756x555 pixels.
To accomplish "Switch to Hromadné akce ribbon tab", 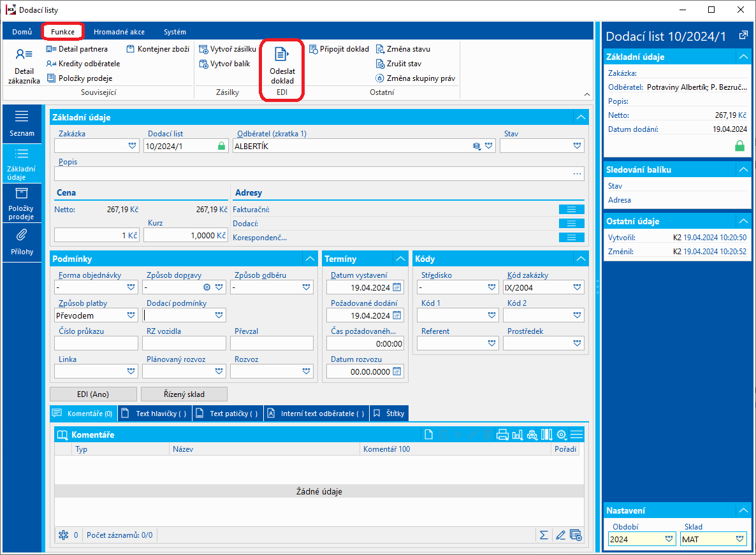I will coord(119,32).
